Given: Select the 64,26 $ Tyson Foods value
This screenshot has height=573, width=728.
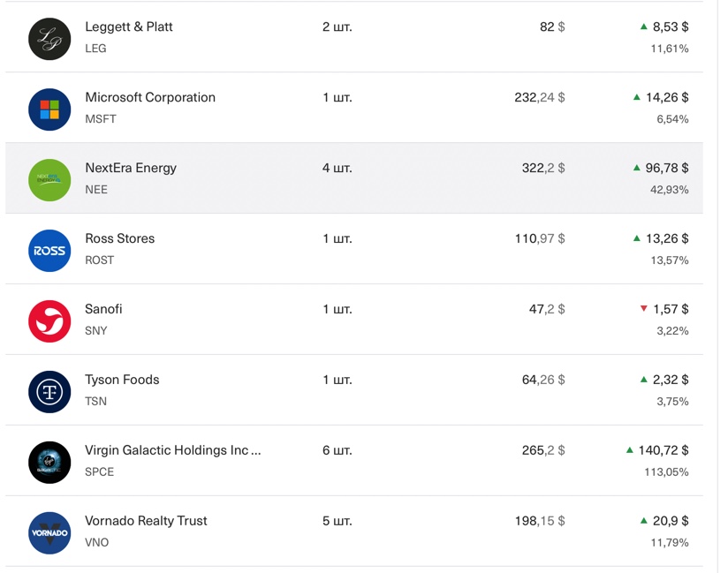Looking at the screenshot, I should coord(543,380).
